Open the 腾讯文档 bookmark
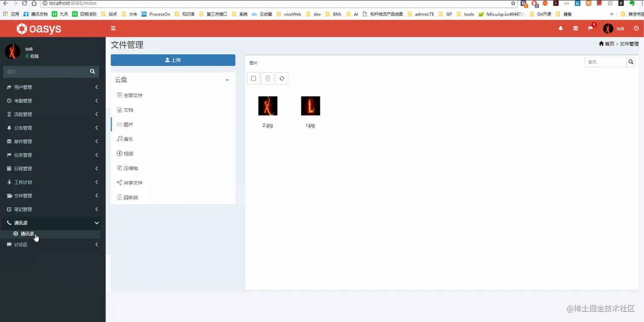Image resolution: width=644 pixels, height=322 pixels. (36, 14)
